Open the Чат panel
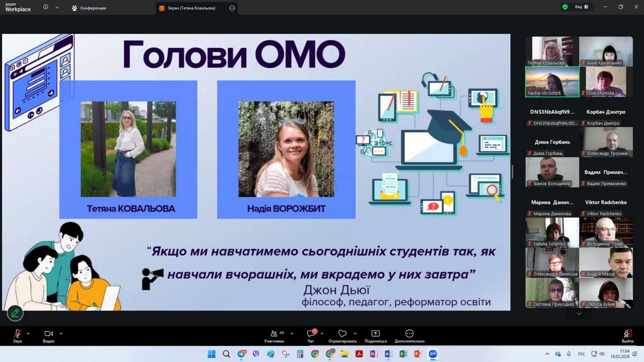Screen dimensions: 644x362 tap(311, 335)
